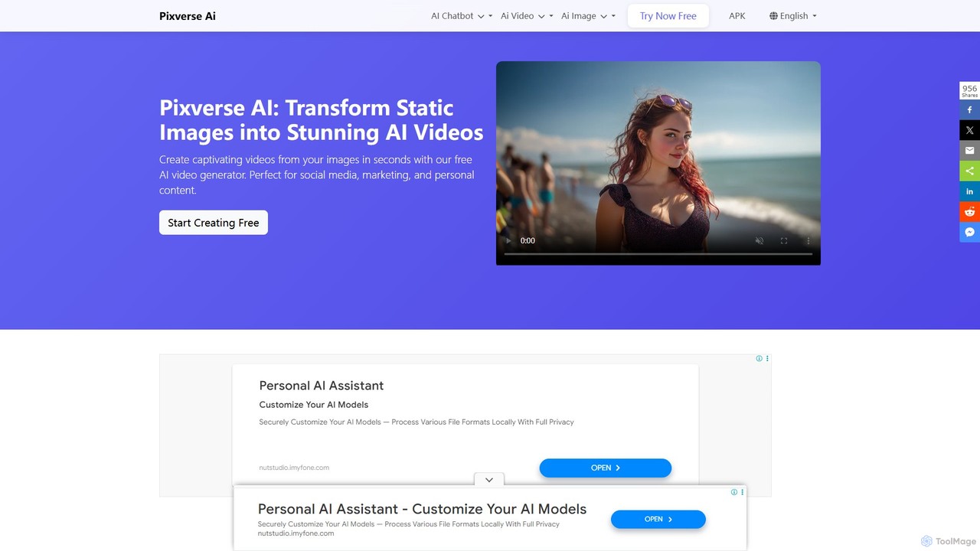Open the APK link in navbar
This screenshot has height=551, width=980.
pyautogui.click(x=737, y=15)
